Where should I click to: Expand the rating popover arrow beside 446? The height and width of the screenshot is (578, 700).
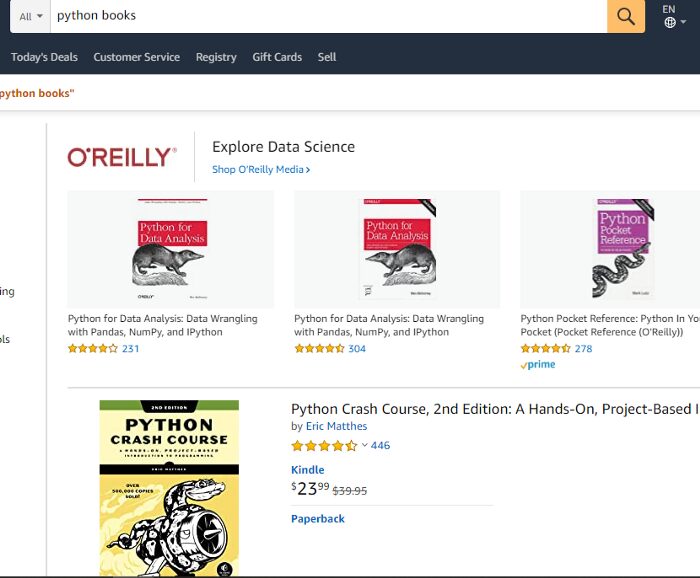coord(365,446)
